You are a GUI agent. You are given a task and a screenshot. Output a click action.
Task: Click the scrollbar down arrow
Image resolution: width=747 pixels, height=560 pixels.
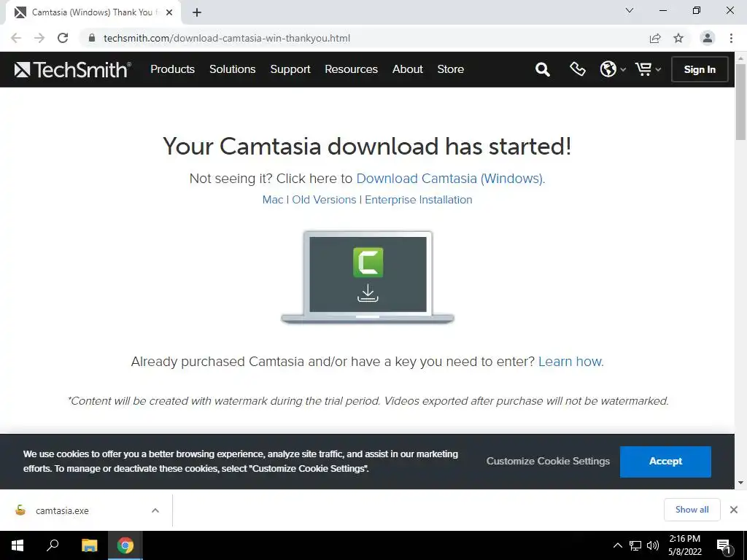[741, 483]
